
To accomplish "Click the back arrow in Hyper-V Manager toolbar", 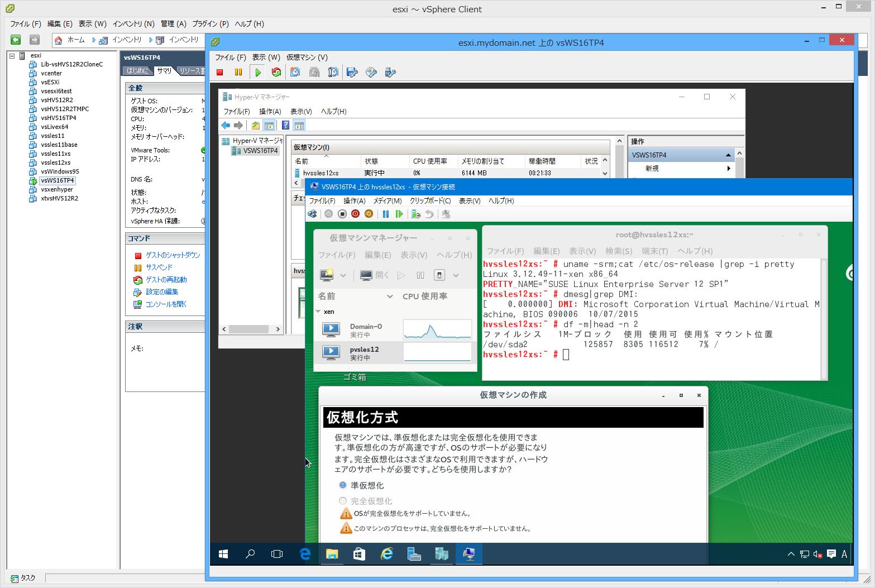I will coord(226,125).
